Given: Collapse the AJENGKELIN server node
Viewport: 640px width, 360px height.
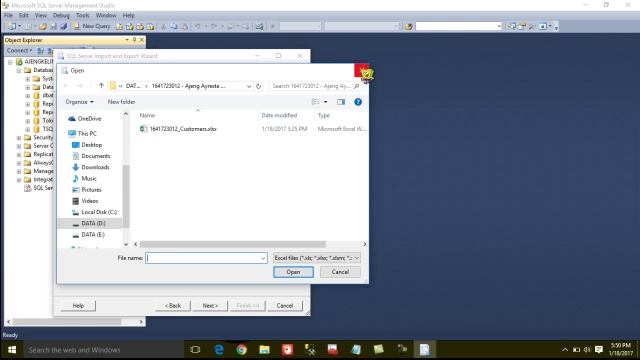Looking at the screenshot, I should click(x=10, y=62).
